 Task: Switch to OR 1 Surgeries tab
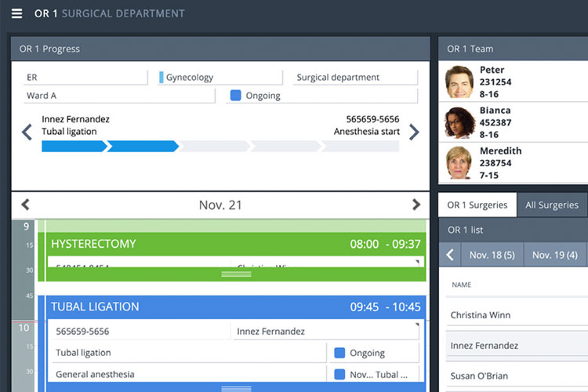coord(477,205)
